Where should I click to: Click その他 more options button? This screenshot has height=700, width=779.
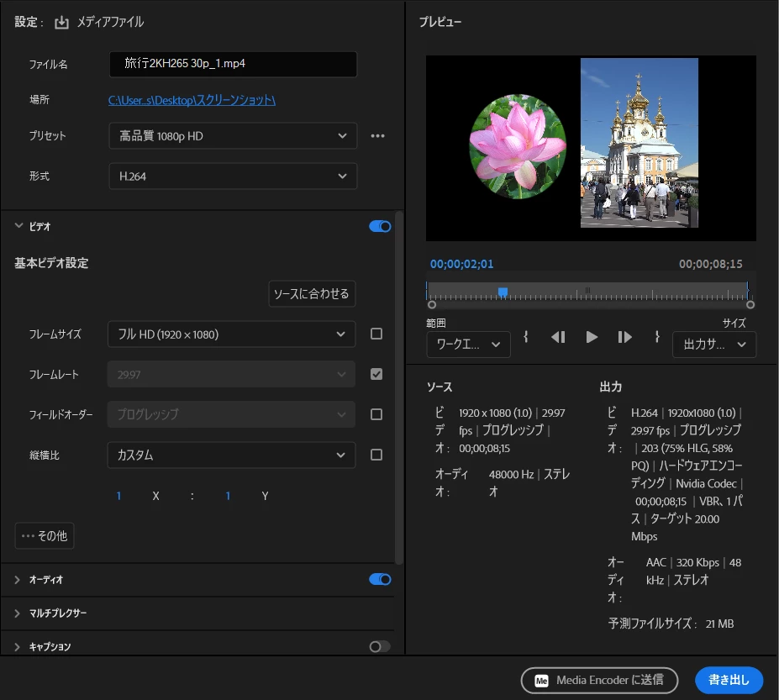click(x=45, y=535)
